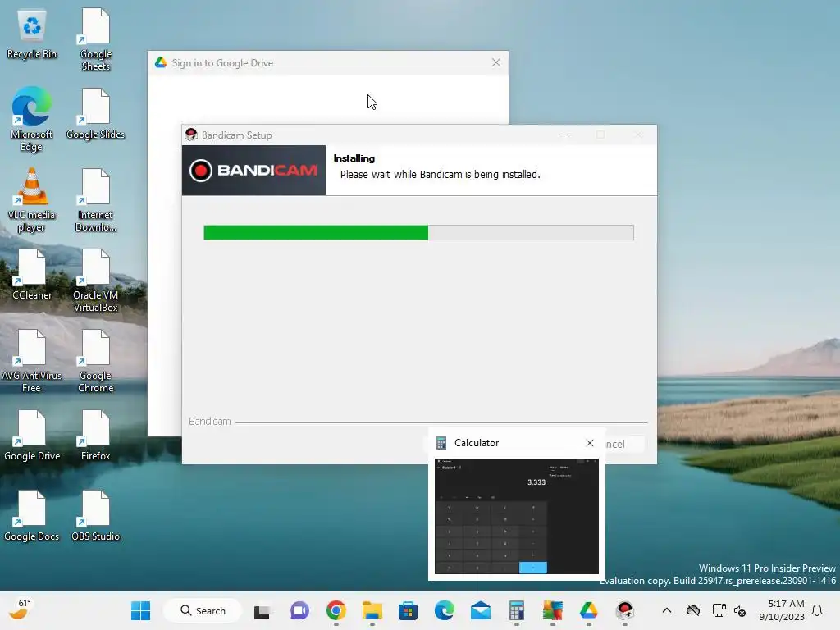The height and width of the screenshot is (630, 840).
Task: Open the Mail app from the taskbar
Action: point(481,610)
